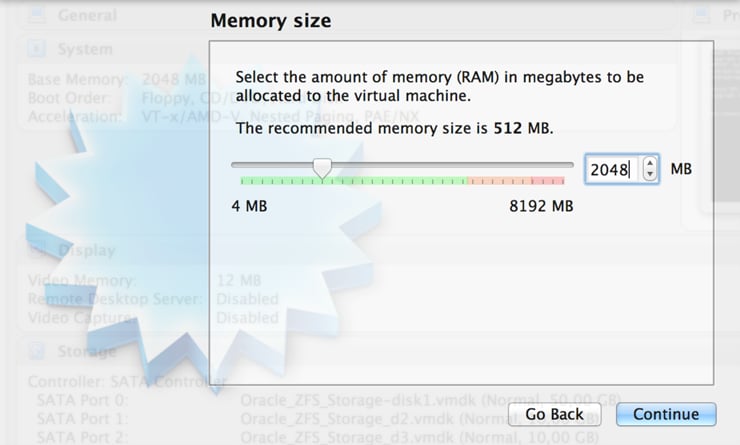Click the 2048 memory size input field

(608, 170)
